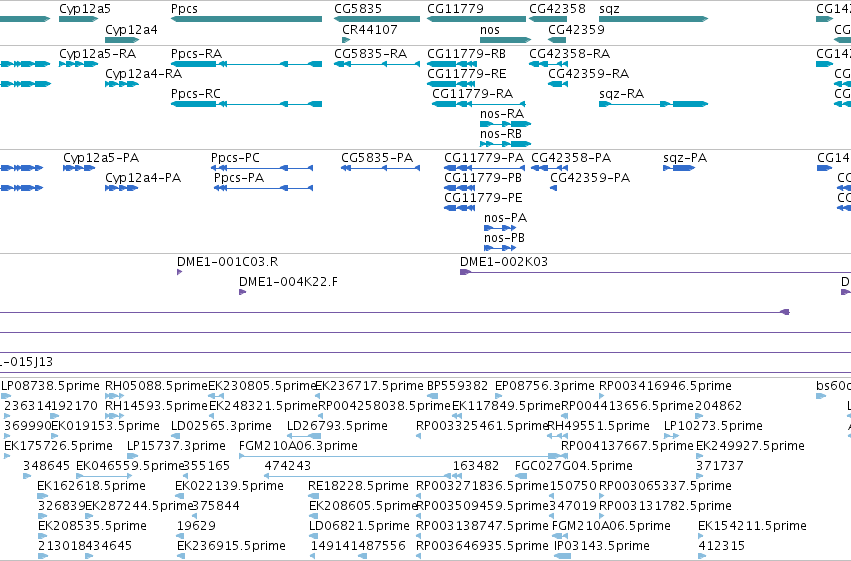851x561 pixels.
Task: Select the Cyp12a5-RA transcript label
Action: pos(98,54)
